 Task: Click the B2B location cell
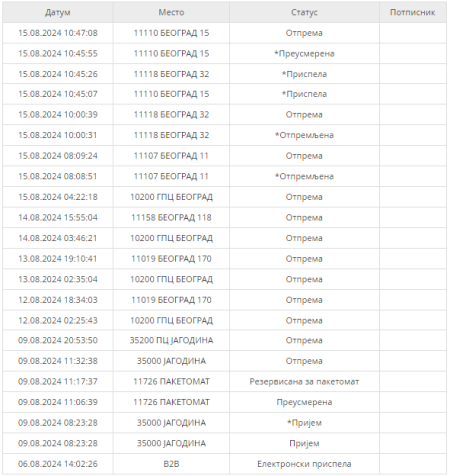point(171,464)
